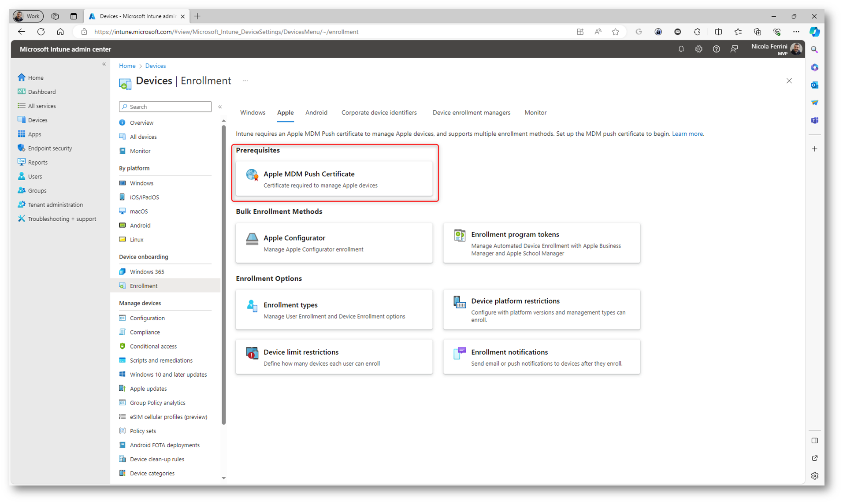Open Enrollment program tokens card
843x504 pixels.
point(542,243)
